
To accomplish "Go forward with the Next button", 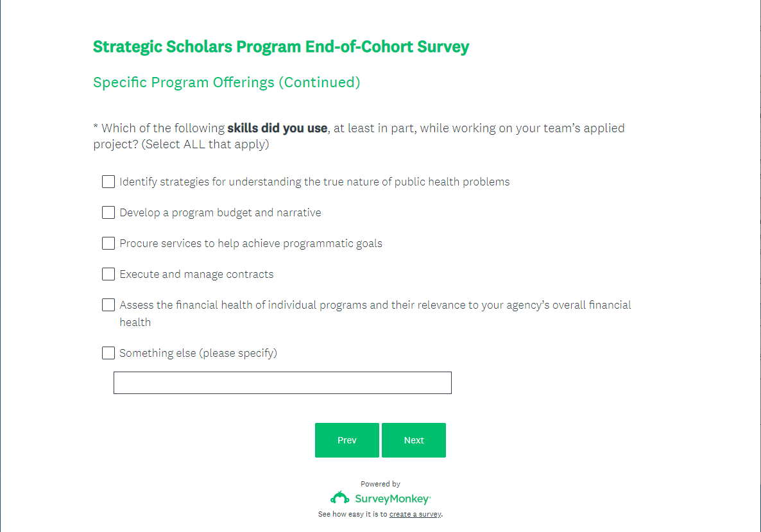I will click(413, 440).
